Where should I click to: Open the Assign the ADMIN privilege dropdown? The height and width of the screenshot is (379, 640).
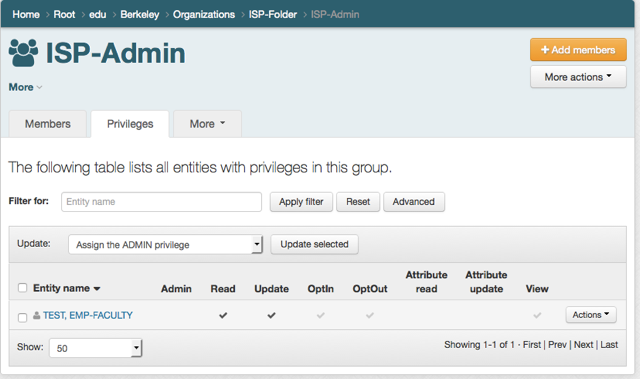(165, 244)
